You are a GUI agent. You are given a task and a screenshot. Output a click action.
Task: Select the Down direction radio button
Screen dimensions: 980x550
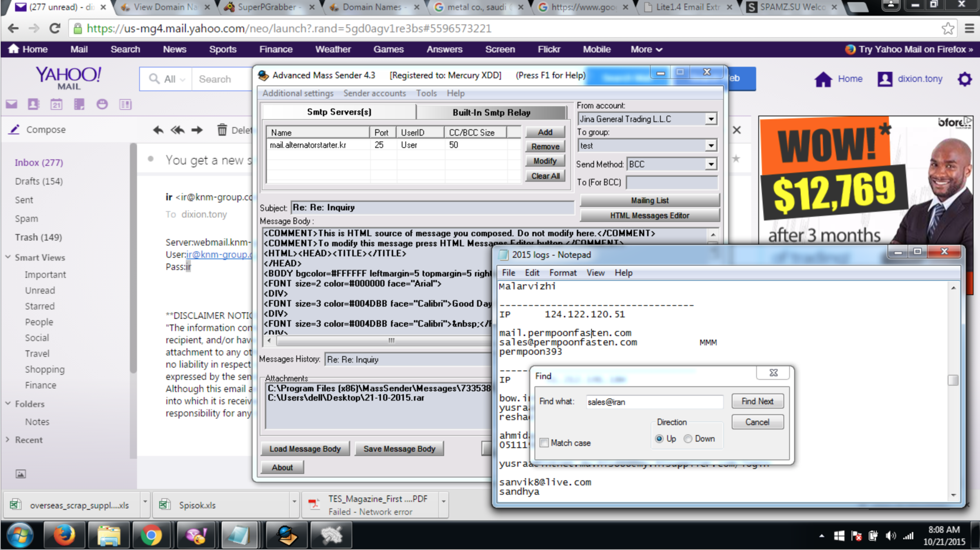tap(688, 439)
